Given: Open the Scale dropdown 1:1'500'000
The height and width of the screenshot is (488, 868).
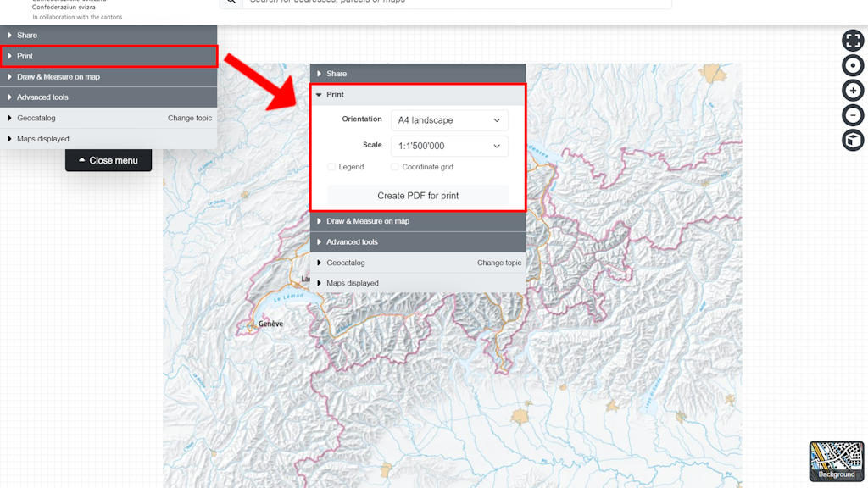Looking at the screenshot, I should [x=449, y=146].
